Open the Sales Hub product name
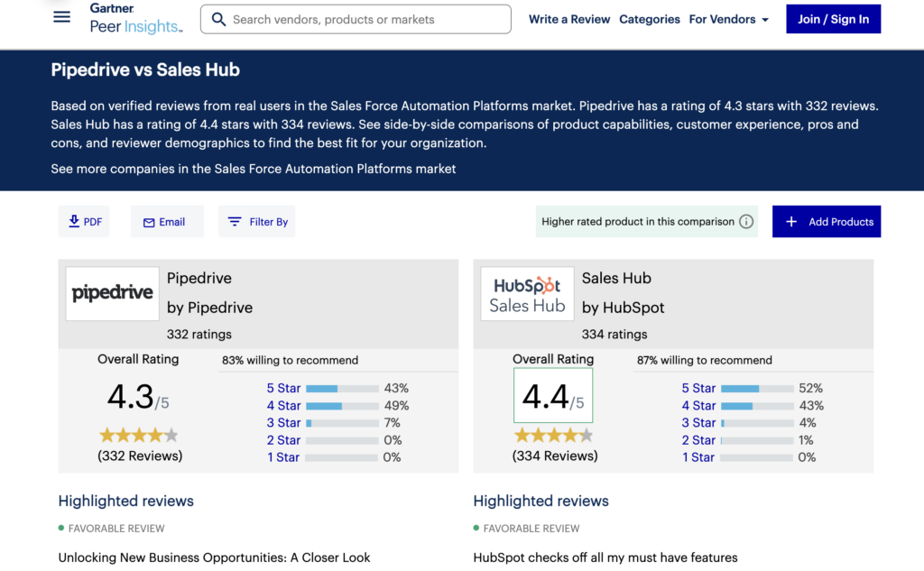Viewport: 924px width, 571px height. pyautogui.click(x=616, y=278)
